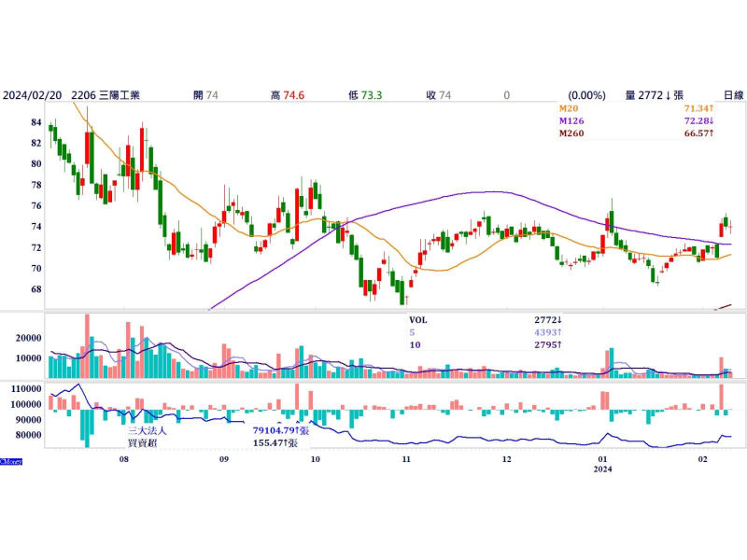
Task: Click the M260 moving average legend label
Action: coord(571,134)
